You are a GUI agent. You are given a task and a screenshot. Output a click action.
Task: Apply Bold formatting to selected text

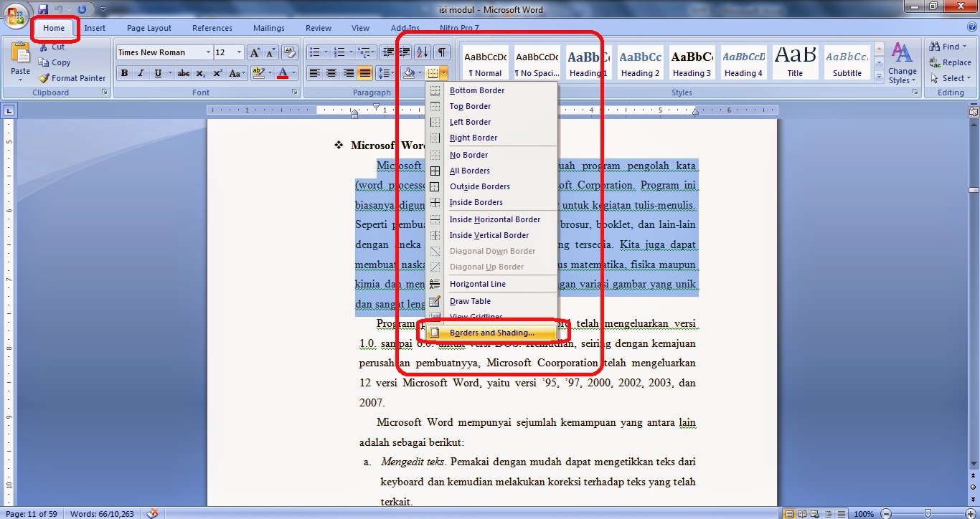(x=123, y=72)
